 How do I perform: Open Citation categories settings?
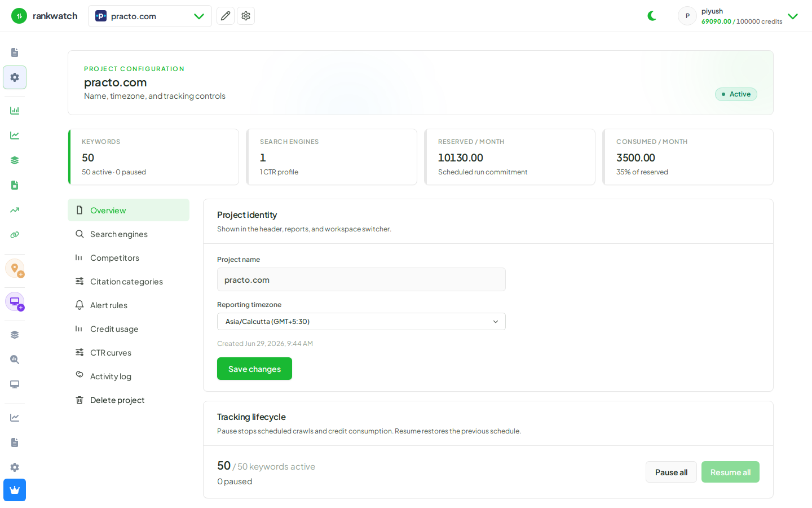point(129,281)
